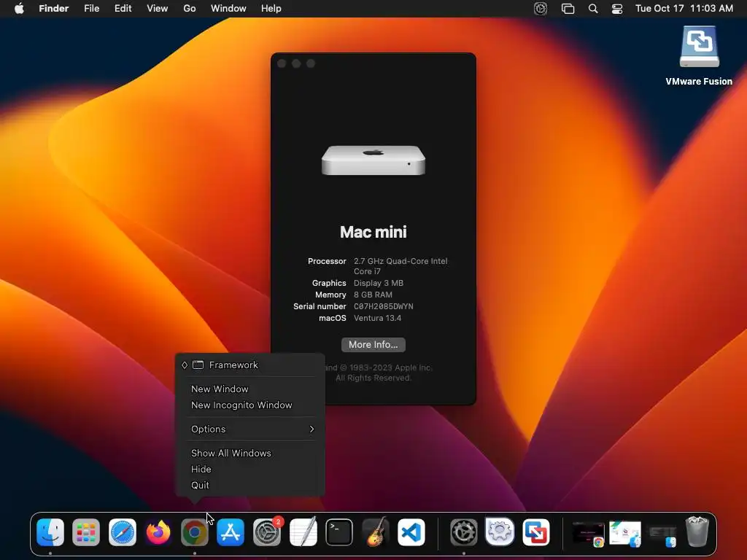Open the Window menu
Image resolution: width=747 pixels, height=560 pixels.
[228, 9]
